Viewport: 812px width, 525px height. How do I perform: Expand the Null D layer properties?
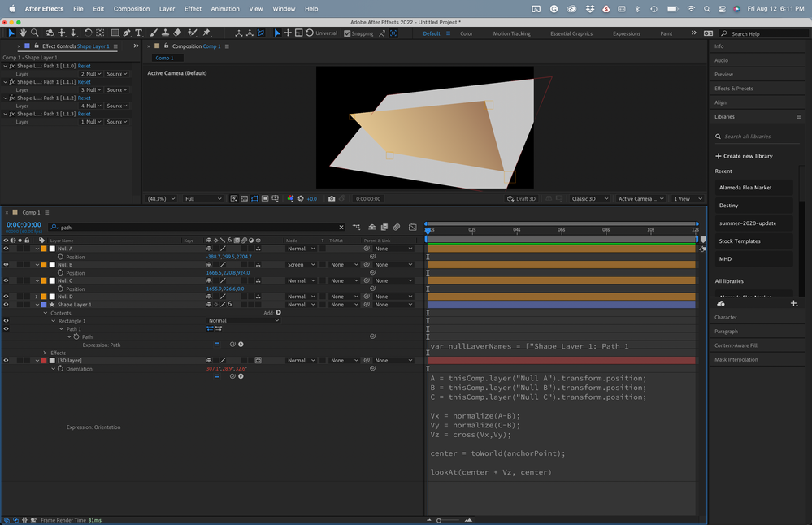point(37,297)
